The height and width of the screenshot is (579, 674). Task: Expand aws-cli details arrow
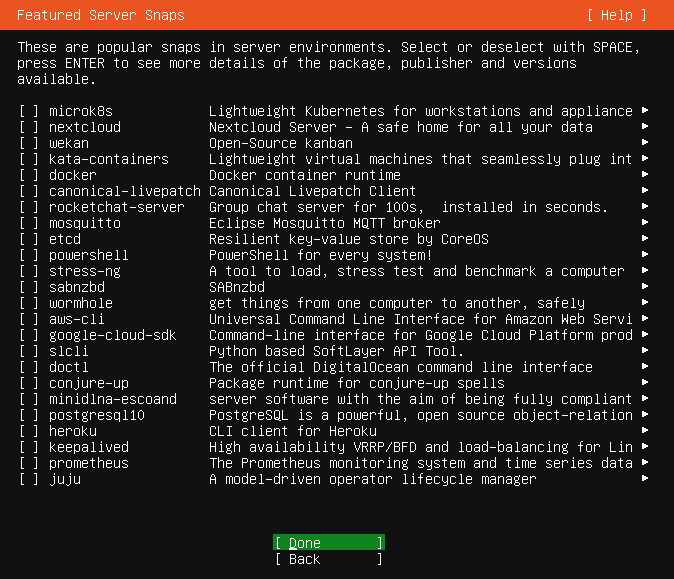click(645, 319)
